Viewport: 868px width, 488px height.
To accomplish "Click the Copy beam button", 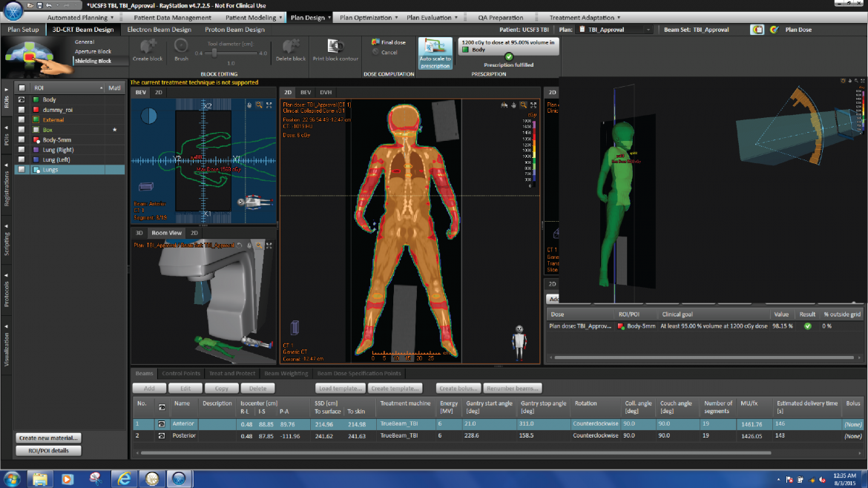I will point(221,389).
